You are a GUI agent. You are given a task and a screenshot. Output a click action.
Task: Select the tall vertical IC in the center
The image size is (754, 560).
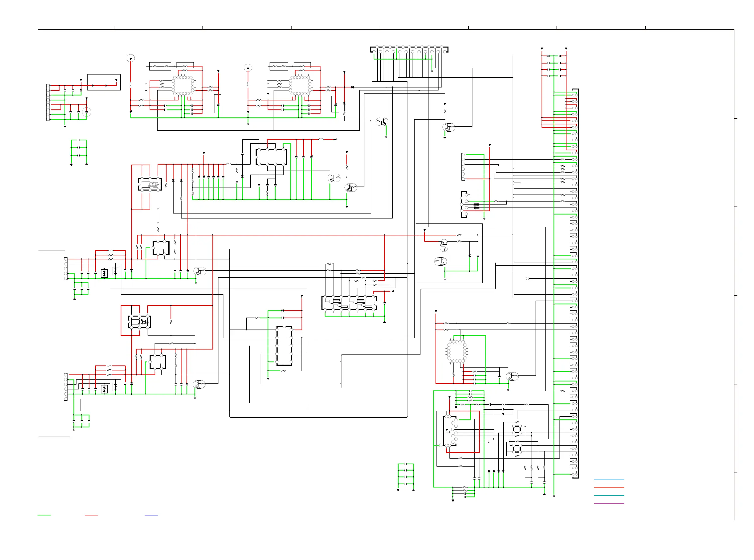pos(284,346)
